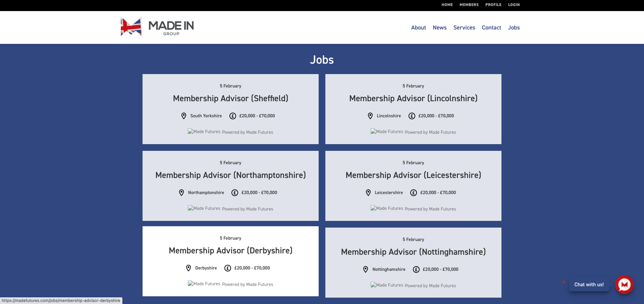Click the 'Chat with us!' button

pos(589,285)
